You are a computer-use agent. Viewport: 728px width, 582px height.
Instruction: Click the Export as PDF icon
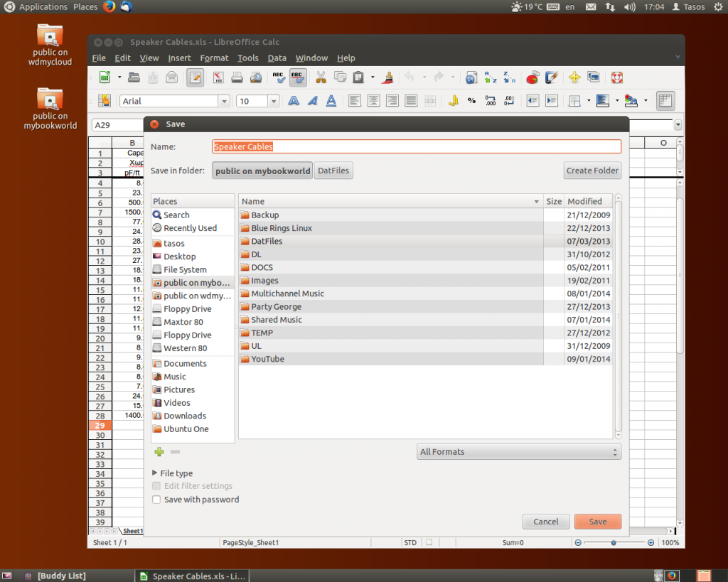point(218,77)
